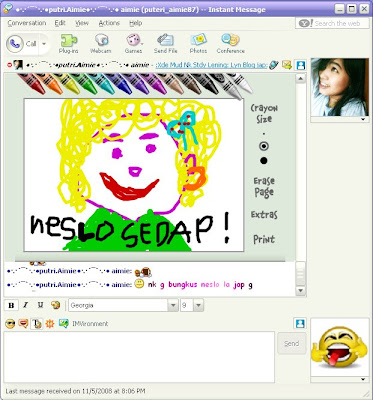Open the IMVironment selector icon
Viewport: 373px width, 400px height.
(63, 323)
